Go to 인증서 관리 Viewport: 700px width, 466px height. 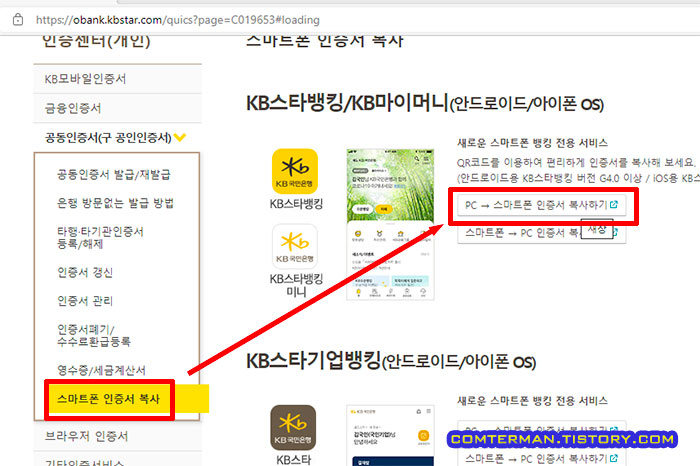click(85, 301)
